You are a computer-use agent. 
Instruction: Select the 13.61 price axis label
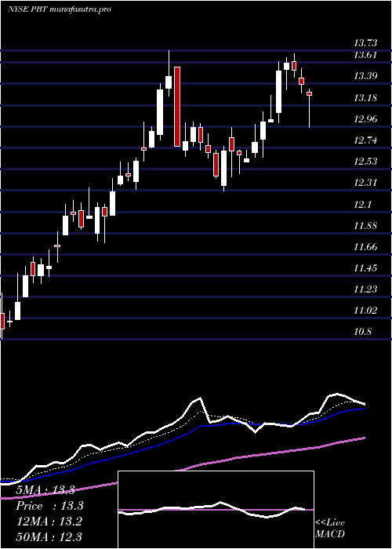[365, 55]
